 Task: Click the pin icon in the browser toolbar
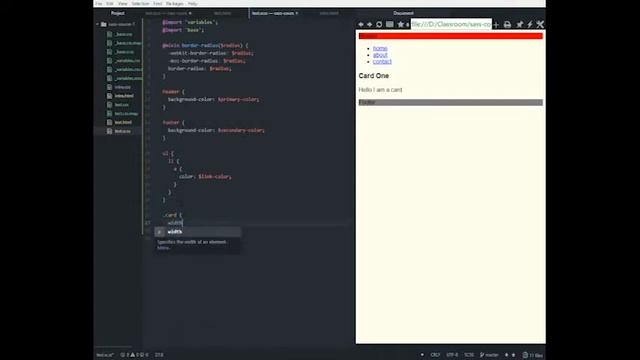point(519,25)
